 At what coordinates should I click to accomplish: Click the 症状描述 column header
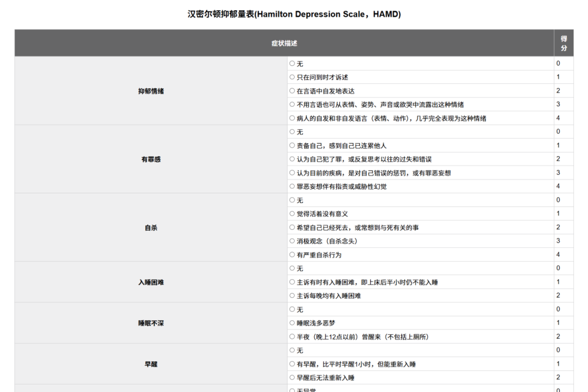click(284, 43)
